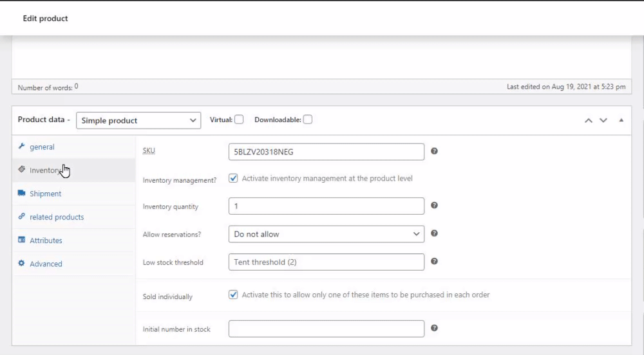The height and width of the screenshot is (355, 644).
Task: Click the help icon next to SKU field
Action: click(434, 151)
